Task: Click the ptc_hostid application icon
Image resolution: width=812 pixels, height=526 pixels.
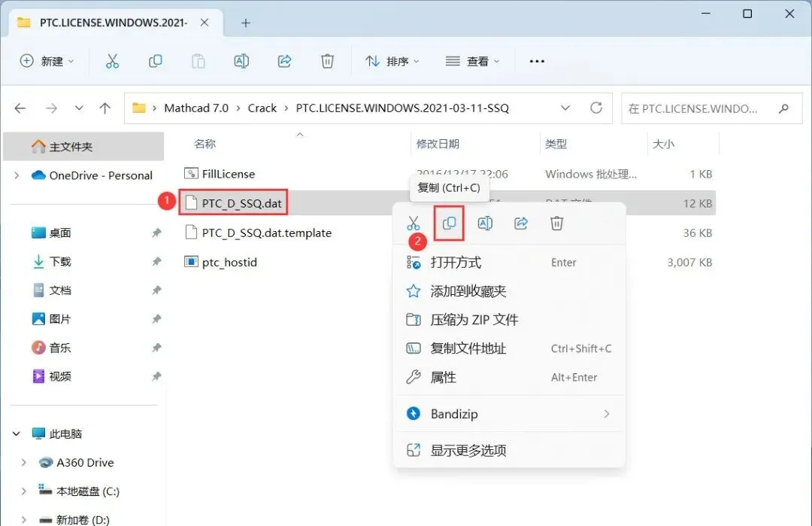Action: coord(191,262)
